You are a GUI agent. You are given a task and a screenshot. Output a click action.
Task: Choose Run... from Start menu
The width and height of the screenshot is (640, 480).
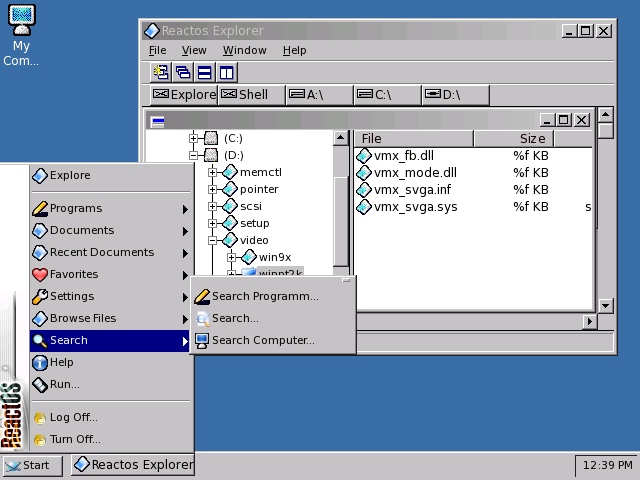(110, 384)
